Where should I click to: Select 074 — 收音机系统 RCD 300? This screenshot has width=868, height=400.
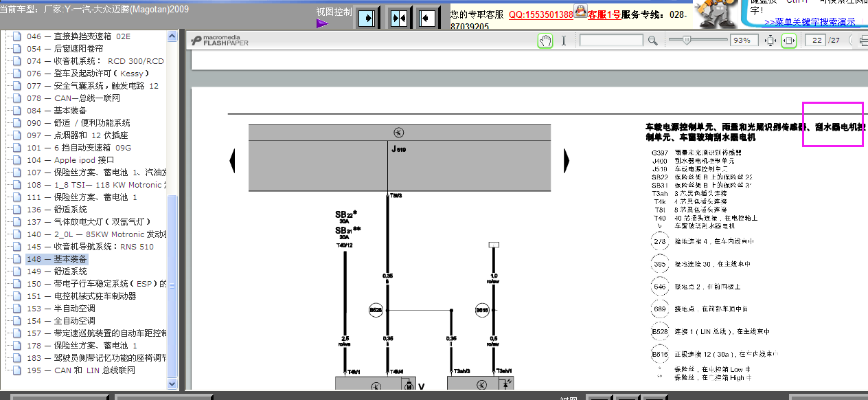click(95, 61)
